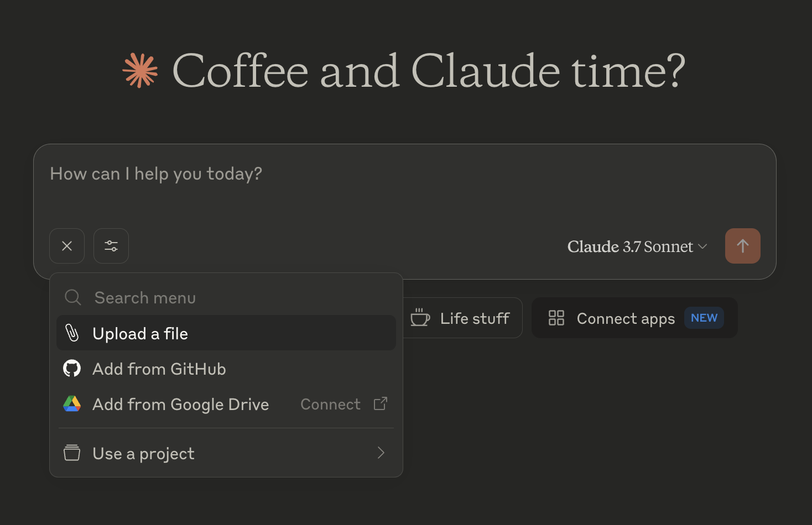This screenshot has width=812, height=525.
Task: Open the Claude 3.7 Sonnet model selector
Action: (637, 246)
